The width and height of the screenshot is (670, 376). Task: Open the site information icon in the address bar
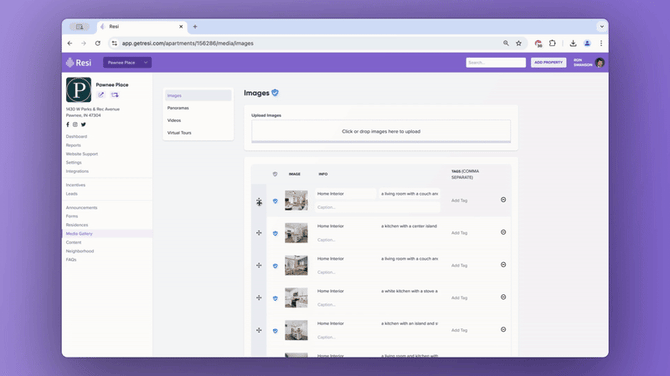tap(114, 43)
